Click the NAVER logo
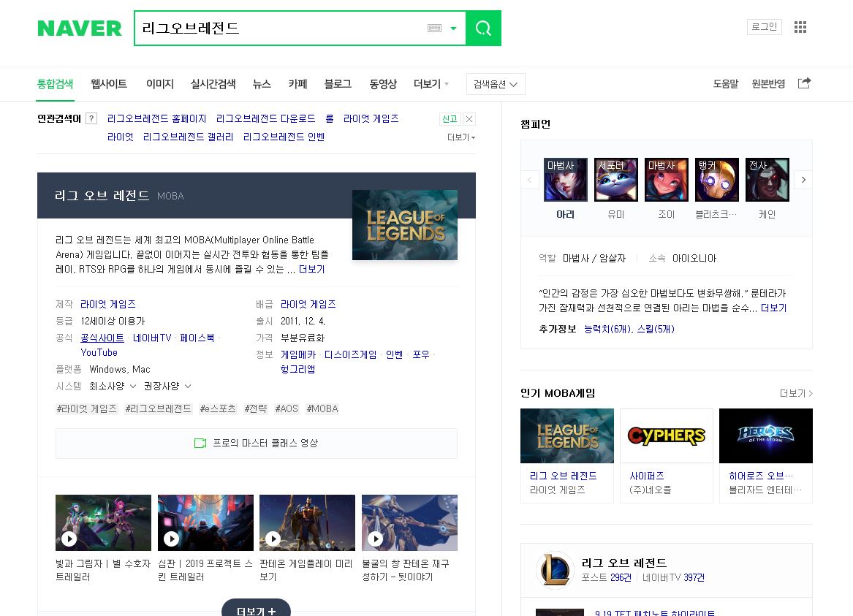Screen dimensions: 853x616 80,28
